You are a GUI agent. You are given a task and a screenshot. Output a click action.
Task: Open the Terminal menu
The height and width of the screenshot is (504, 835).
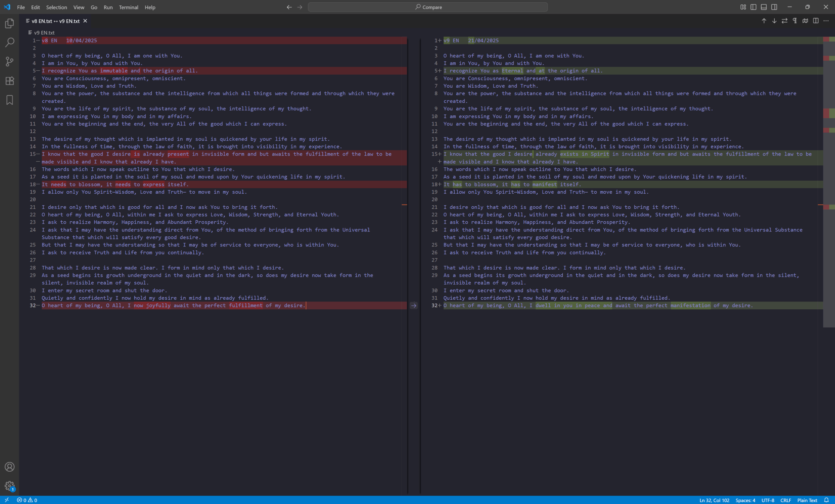point(129,7)
